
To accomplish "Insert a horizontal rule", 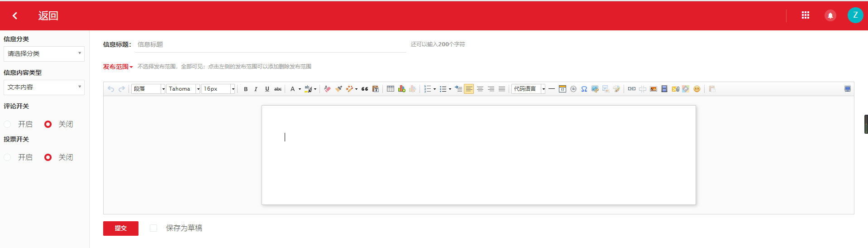I will (552, 89).
